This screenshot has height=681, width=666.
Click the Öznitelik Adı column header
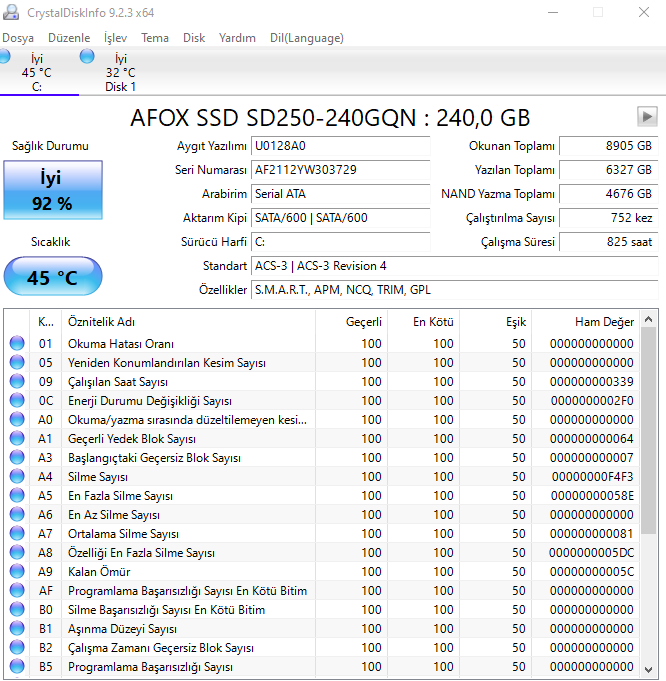189,322
